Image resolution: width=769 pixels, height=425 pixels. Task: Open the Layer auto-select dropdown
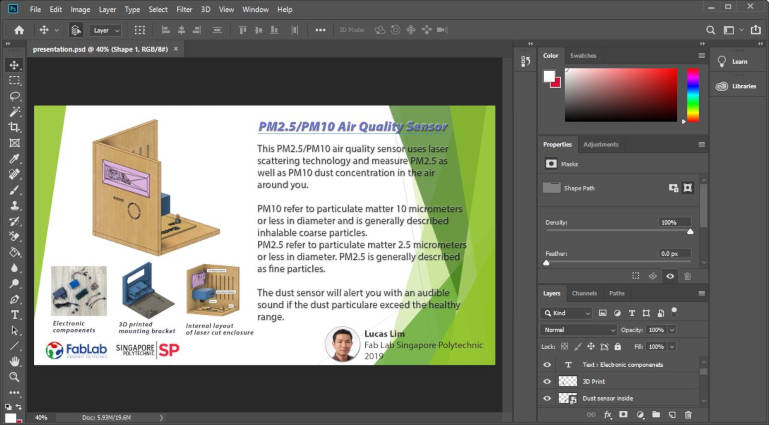pos(106,30)
